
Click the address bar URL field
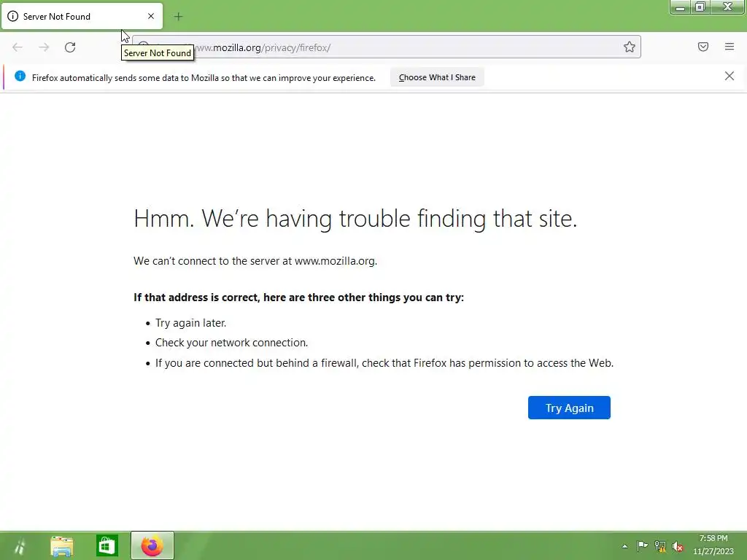point(387,47)
